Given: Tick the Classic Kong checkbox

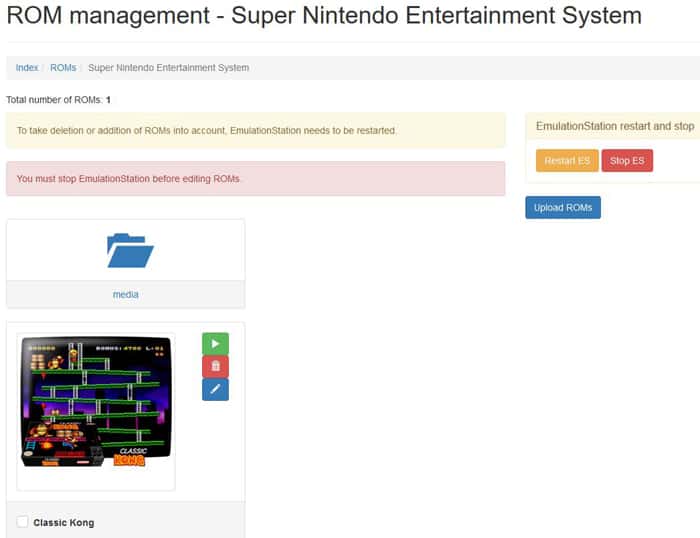Looking at the screenshot, I should [22, 521].
